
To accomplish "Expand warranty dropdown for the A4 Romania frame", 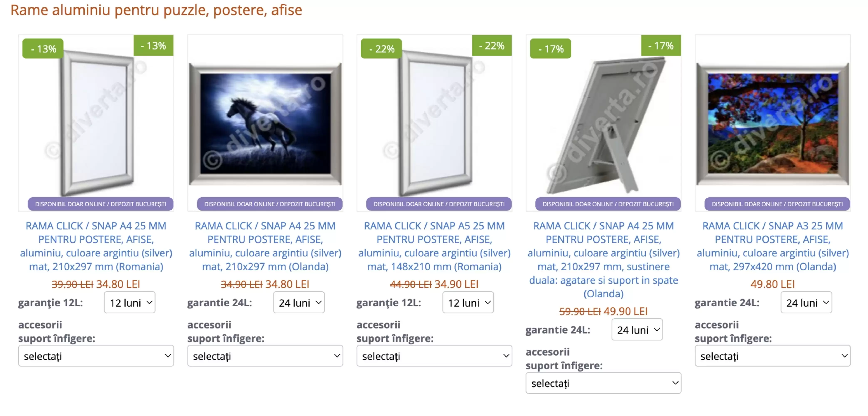I will coord(130,302).
